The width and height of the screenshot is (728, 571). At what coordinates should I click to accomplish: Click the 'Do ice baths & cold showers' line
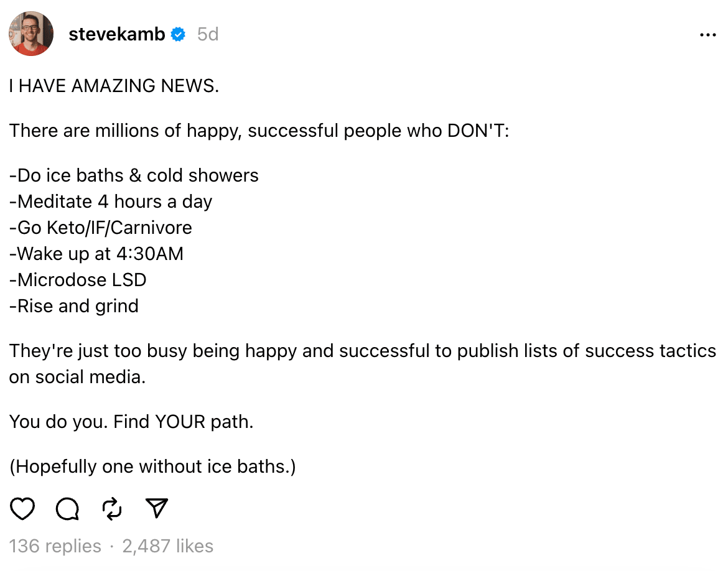pos(134,175)
